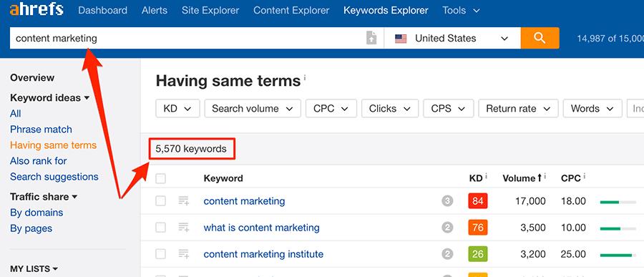Viewport: 644px width, 277px height.
Task: Sort by Volume column header
Action: 522,178
